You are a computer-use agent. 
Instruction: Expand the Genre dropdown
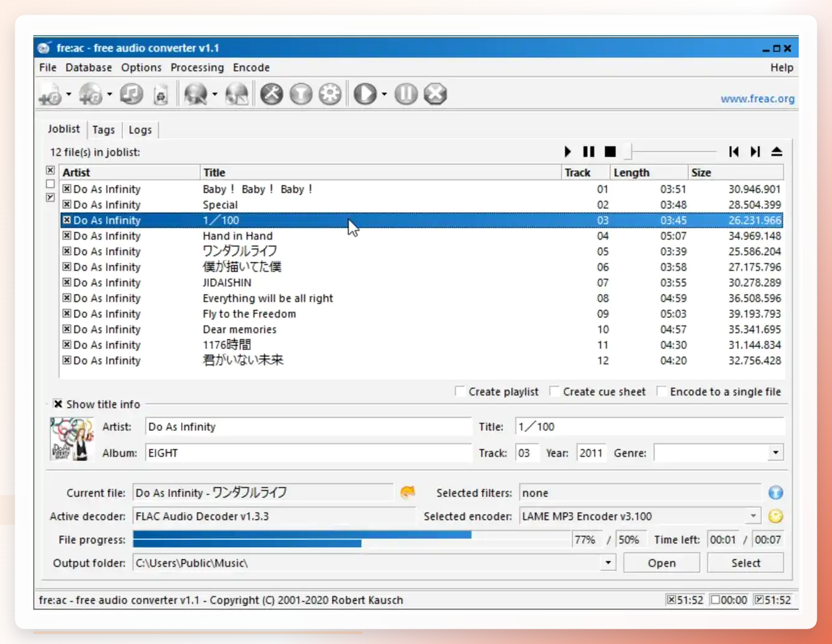pyautogui.click(x=775, y=453)
